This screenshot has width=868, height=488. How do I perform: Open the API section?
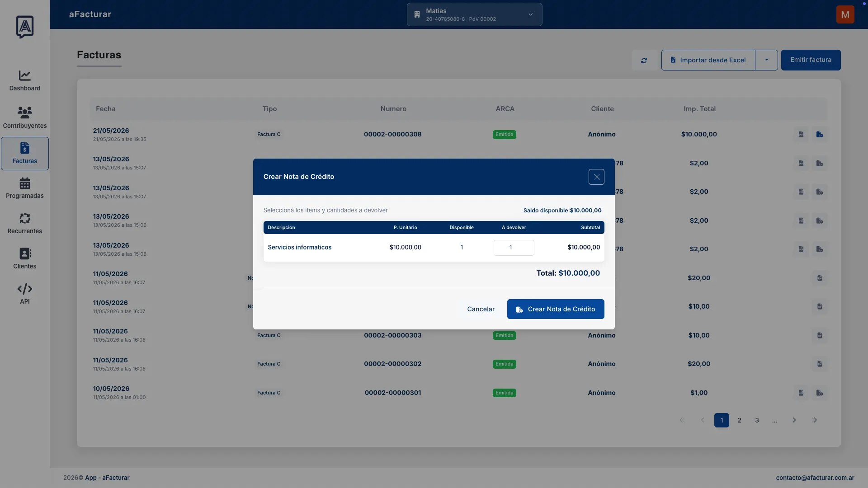coord(25,294)
